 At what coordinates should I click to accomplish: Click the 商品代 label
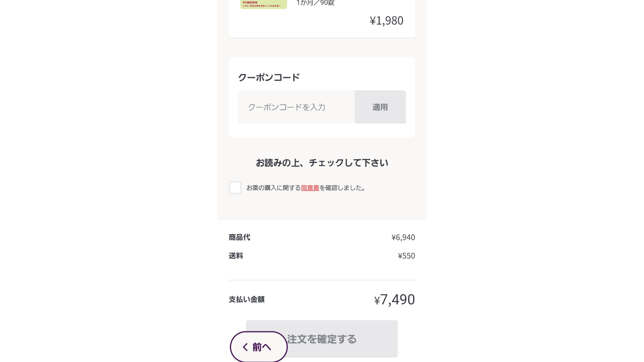[239, 237]
